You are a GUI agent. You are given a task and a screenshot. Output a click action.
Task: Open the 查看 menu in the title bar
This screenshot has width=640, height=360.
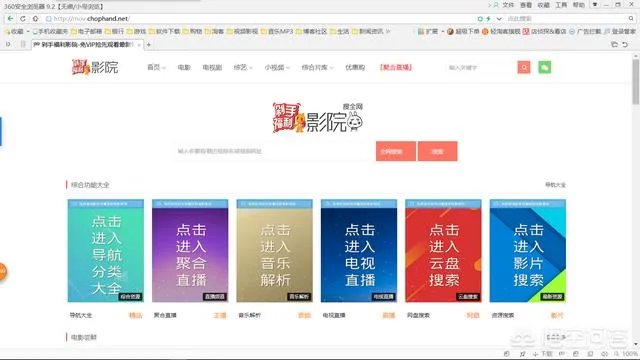(526, 5)
